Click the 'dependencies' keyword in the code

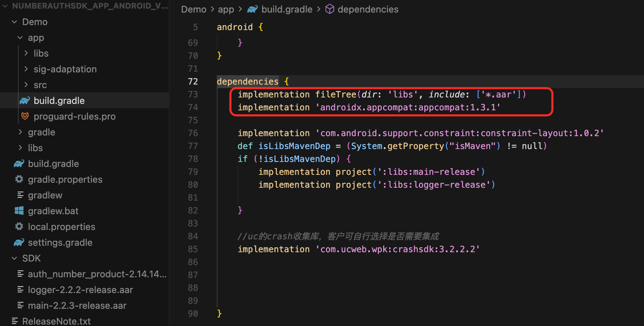pyautogui.click(x=248, y=82)
